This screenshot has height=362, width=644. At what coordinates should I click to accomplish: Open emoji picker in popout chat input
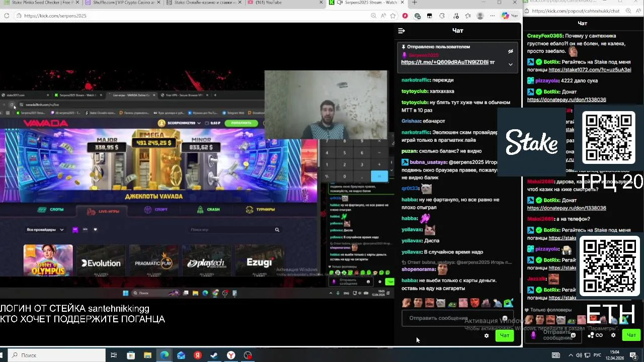(573, 335)
